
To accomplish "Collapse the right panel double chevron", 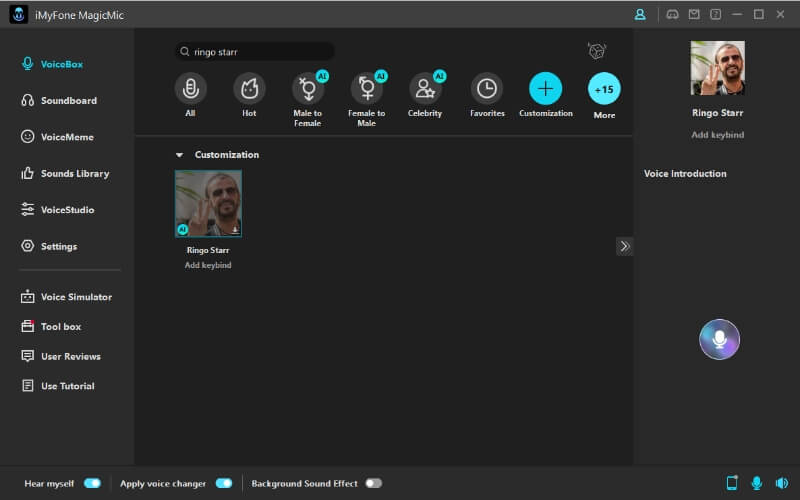I will (x=624, y=246).
